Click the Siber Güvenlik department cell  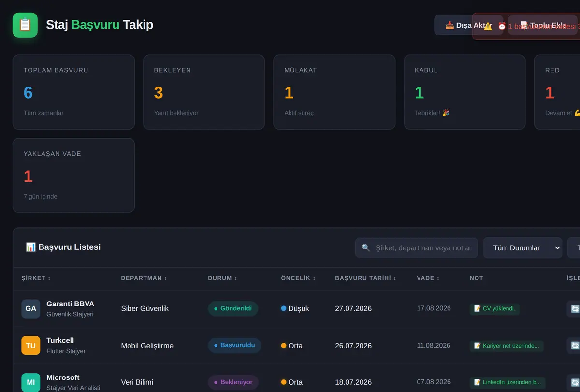(x=145, y=309)
